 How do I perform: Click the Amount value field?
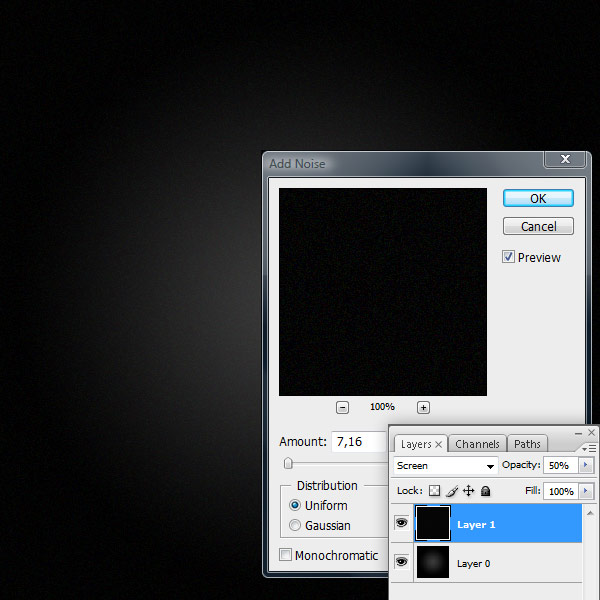[359, 442]
